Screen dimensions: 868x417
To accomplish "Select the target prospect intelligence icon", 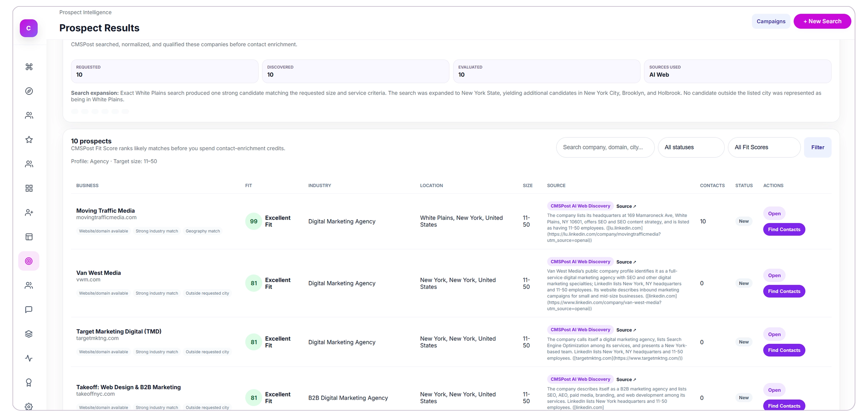I will pyautogui.click(x=29, y=261).
